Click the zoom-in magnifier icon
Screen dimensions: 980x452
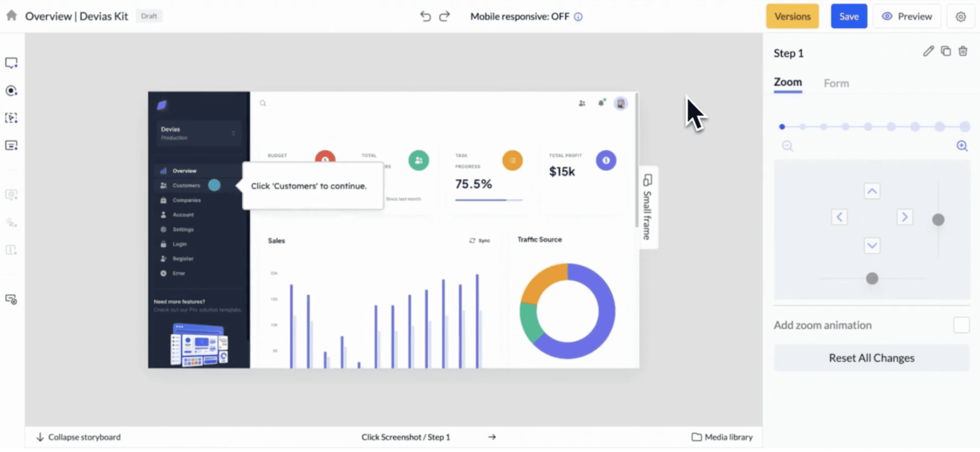pyautogui.click(x=962, y=146)
